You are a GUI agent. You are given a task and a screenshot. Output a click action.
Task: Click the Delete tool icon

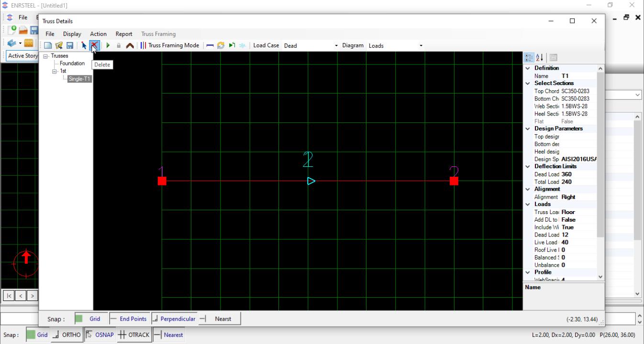94,45
